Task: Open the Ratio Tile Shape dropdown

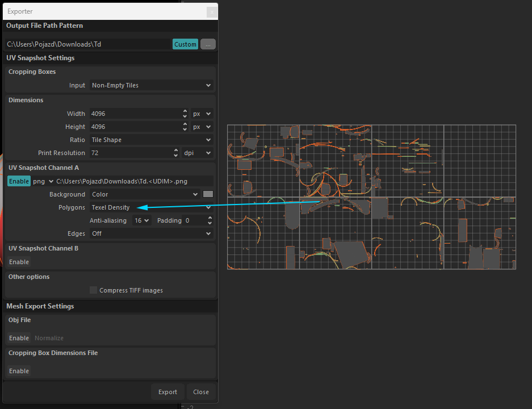Action: tap(151, 140)
